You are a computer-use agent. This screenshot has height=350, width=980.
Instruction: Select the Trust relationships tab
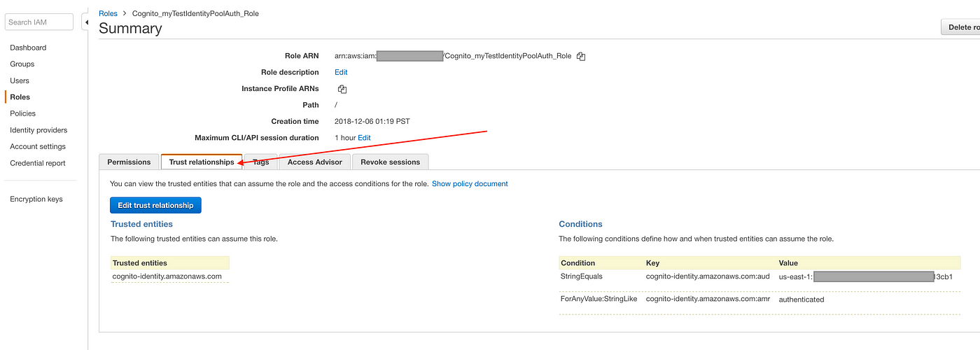(202, 162)
